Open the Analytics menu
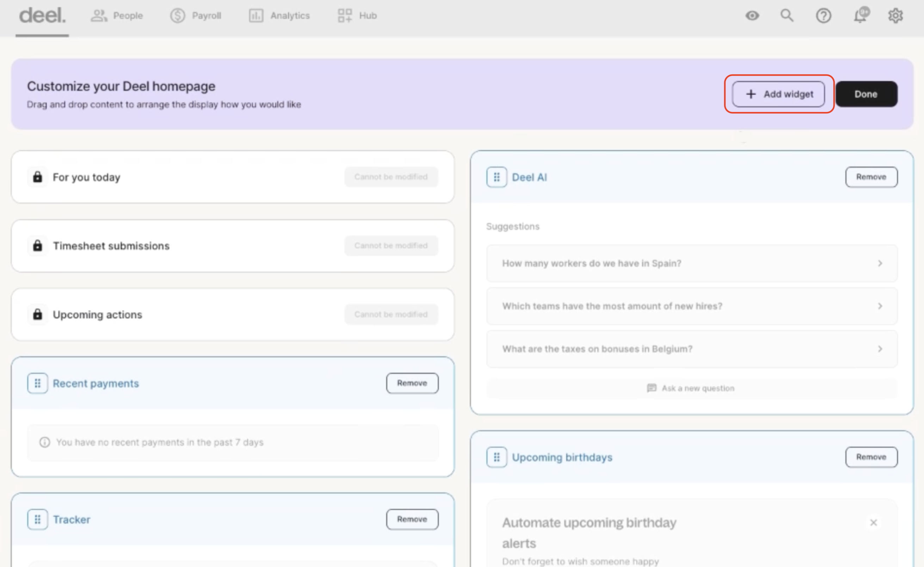This screenshot has width=924, height=567. click(x=279, y=16)
